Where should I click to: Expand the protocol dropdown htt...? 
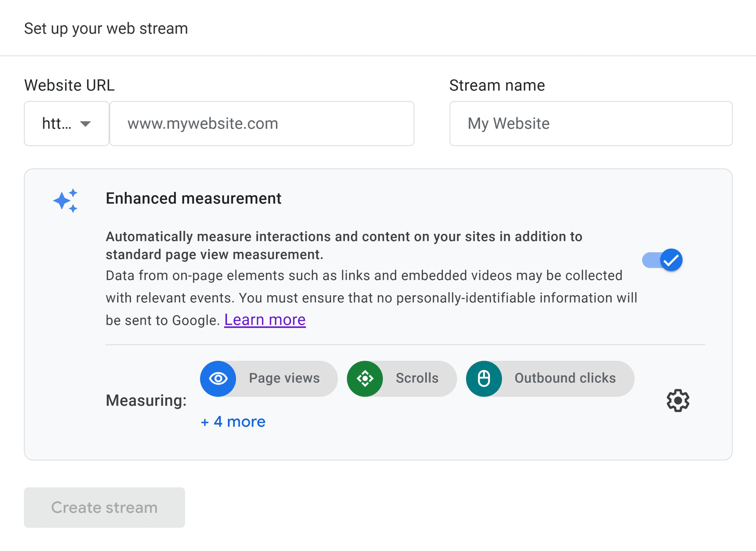point(66,123)
